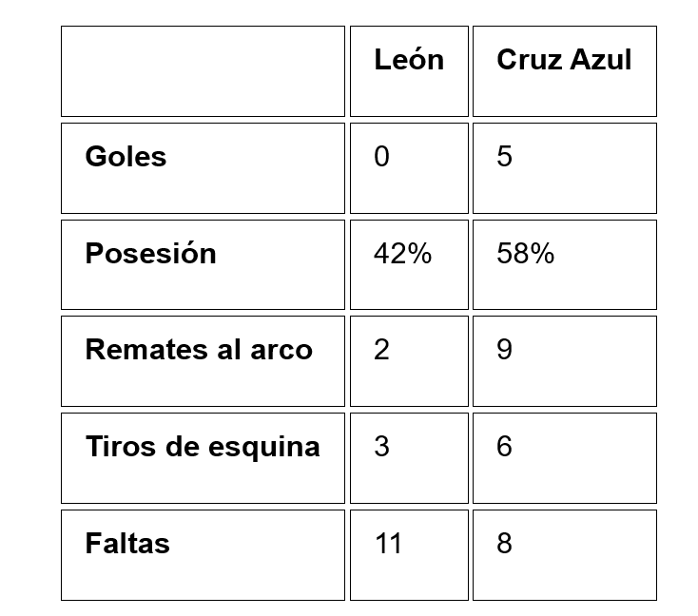698x616 pixels.
Task: Select León's corner kicks cell showing 3
Action: (409, 458)
